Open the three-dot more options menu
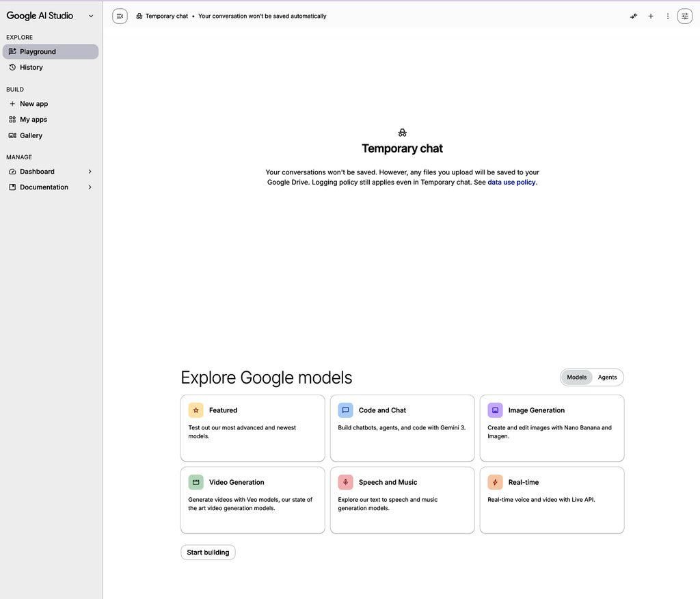700x599 pixels. 668,16
